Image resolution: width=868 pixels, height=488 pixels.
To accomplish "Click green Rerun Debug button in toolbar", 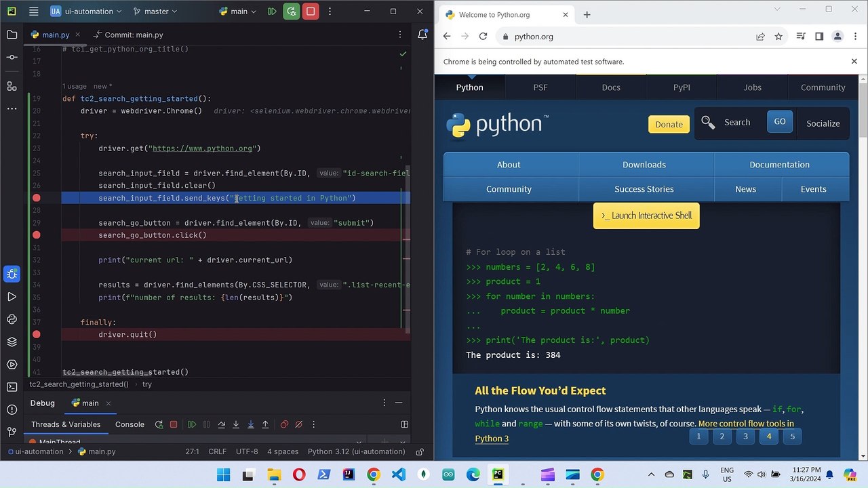I will point(292,12).
